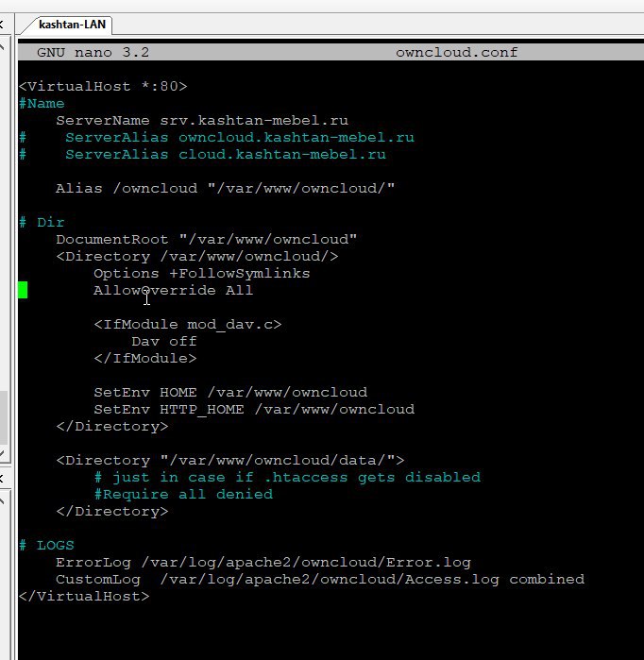Click the DocumentRoot "/var/www/owncloud" line
The width and height of the screenshot is (644, 660).
(x=206, y=240)
